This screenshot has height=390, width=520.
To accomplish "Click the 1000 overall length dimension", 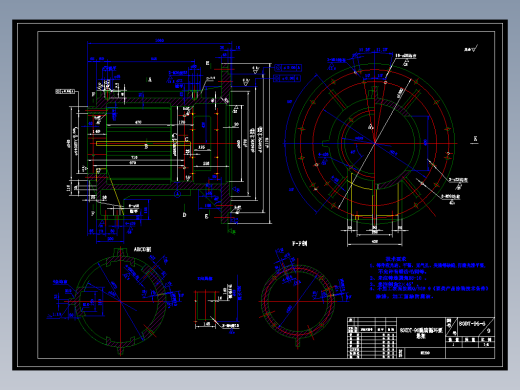I will click(160, 40).
